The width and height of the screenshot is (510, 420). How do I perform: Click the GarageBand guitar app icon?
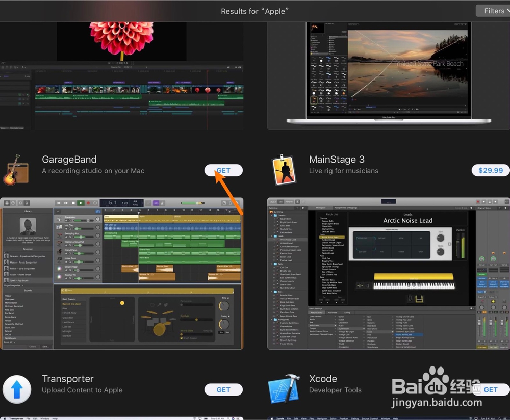[x=16, y=170]
